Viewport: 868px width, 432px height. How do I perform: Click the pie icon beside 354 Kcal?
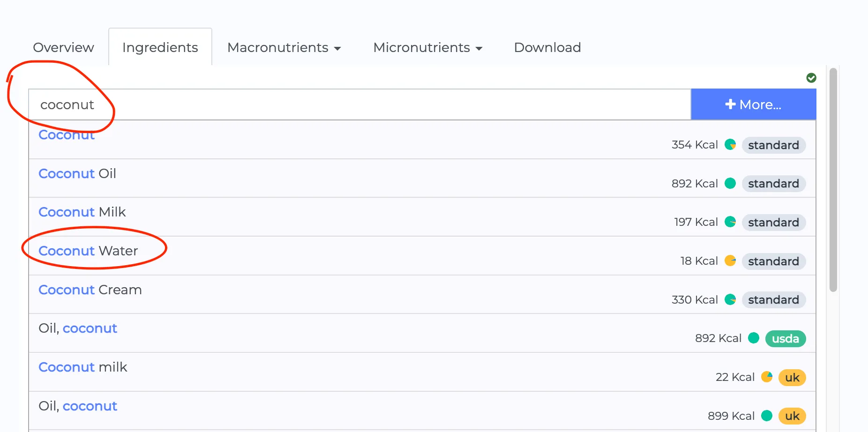(730, 145)
